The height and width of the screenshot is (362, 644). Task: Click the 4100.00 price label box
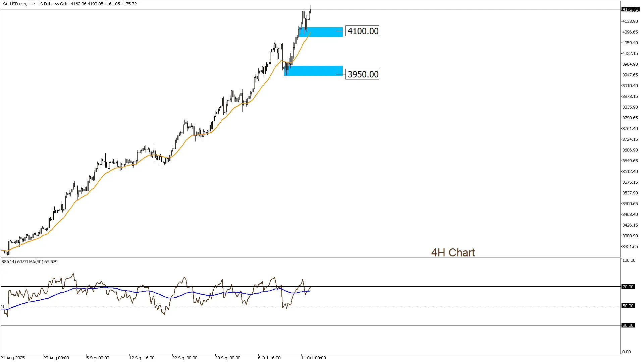(362, 31)
